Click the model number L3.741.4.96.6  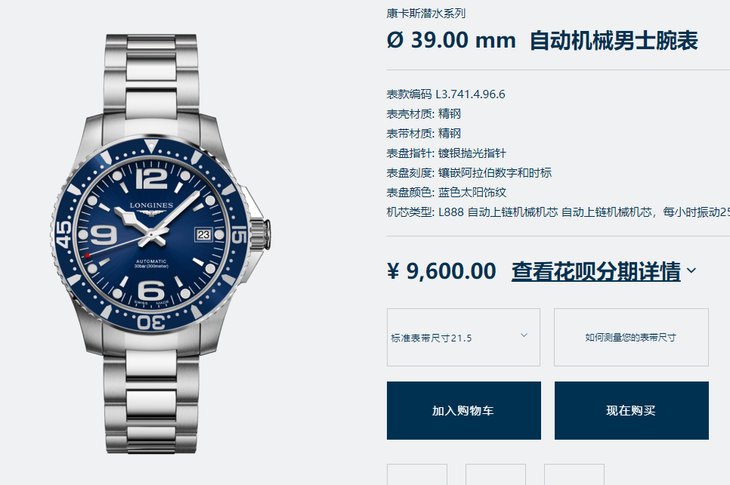470,94
